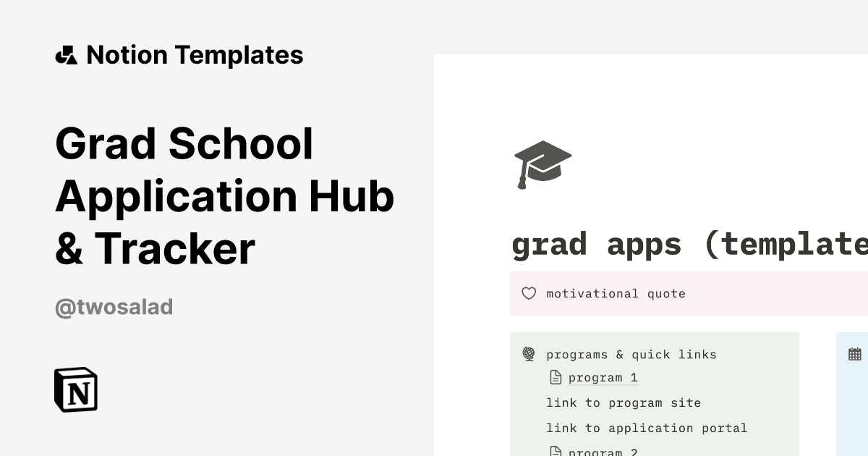Select the Notion logo icon

(x=76, y=390)
